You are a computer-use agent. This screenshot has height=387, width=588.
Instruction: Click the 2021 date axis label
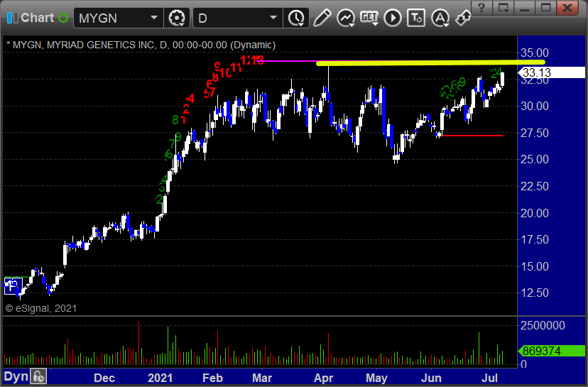[x=160, y=378]
